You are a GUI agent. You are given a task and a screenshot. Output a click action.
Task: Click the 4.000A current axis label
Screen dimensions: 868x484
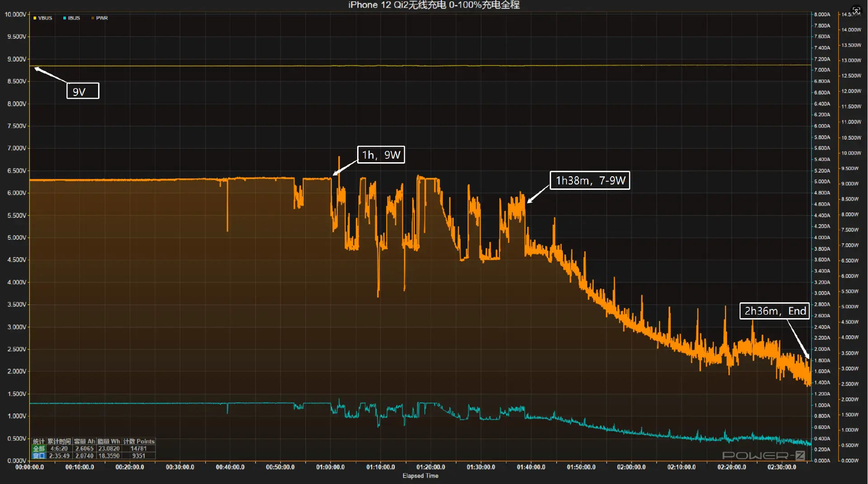[x=822, y=238]
